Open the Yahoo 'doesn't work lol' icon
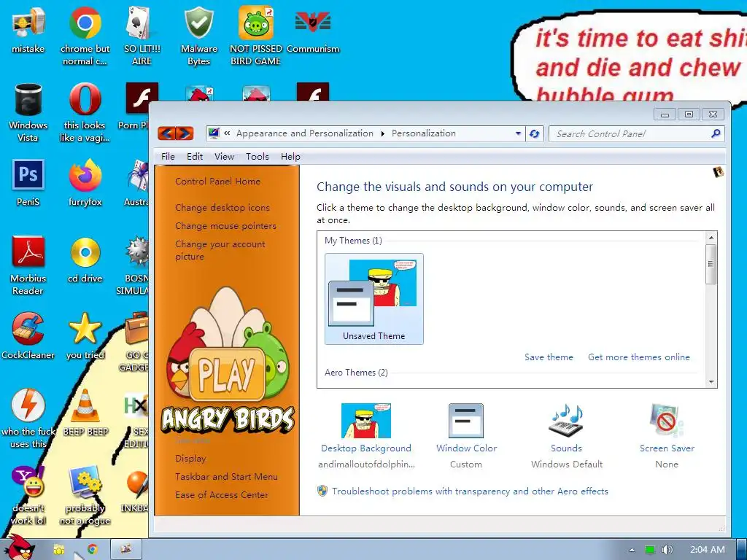This screenshot has width=747, height=560. click(28, 495)
